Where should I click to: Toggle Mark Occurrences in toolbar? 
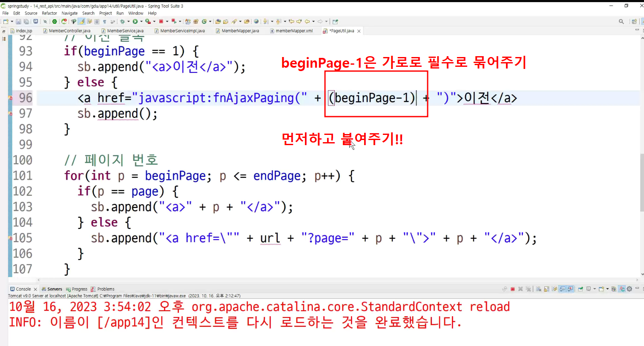pyautogui.click(x=81, y=21)
